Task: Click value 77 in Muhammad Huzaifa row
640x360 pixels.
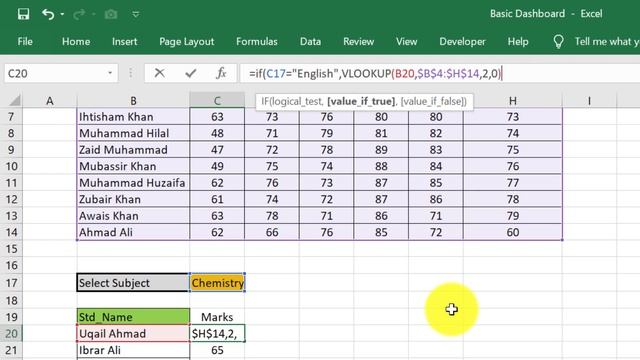Action: pyautogui.click(x=513, y=182)
